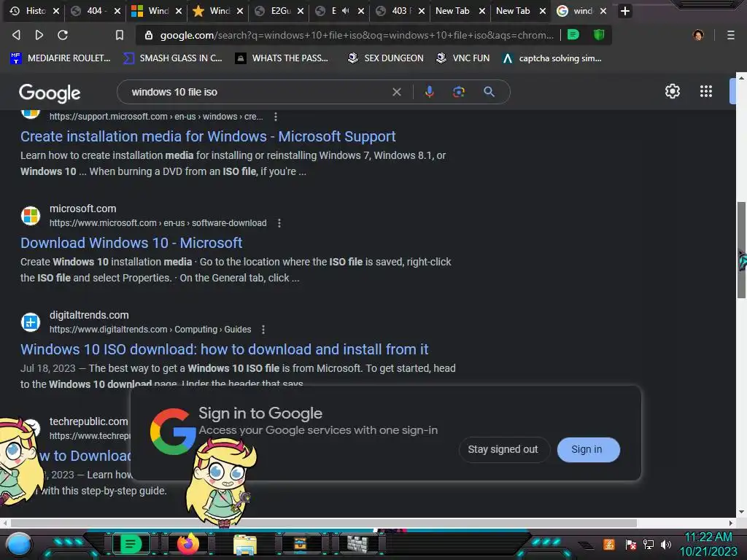This screenshot has height=560, width=747.
Task: Submit search with magnifier icon
Action: (489, 92)
